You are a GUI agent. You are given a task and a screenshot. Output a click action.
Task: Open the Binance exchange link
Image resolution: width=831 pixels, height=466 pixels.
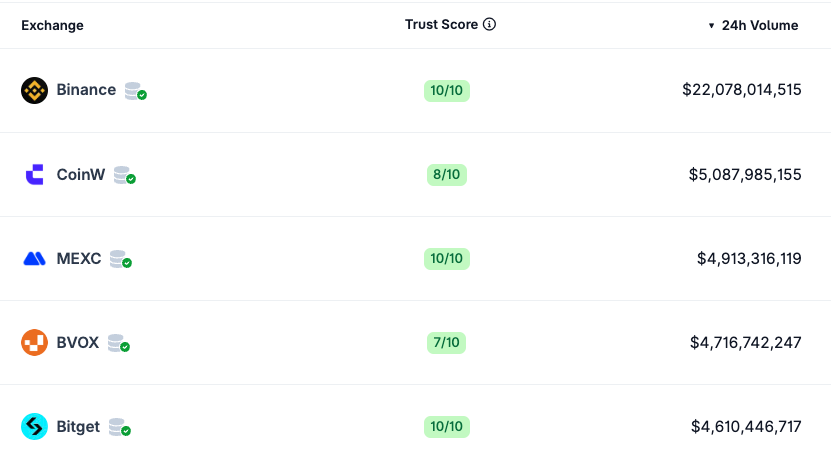tap(86, 90)
